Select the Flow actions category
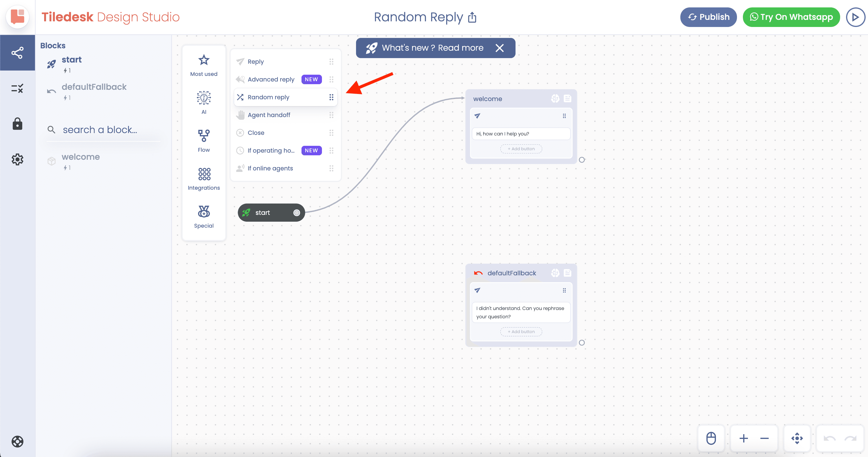The width and height of the screenshot is (868, 457). 204,141
